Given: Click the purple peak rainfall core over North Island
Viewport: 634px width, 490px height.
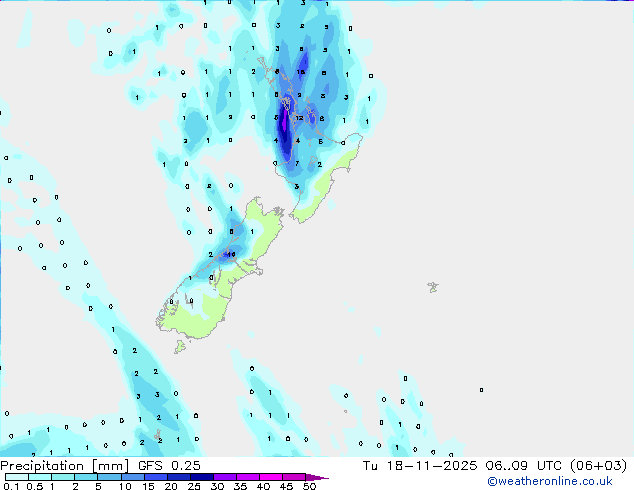Looking at the screenshot, I should [x=285, y=120].
